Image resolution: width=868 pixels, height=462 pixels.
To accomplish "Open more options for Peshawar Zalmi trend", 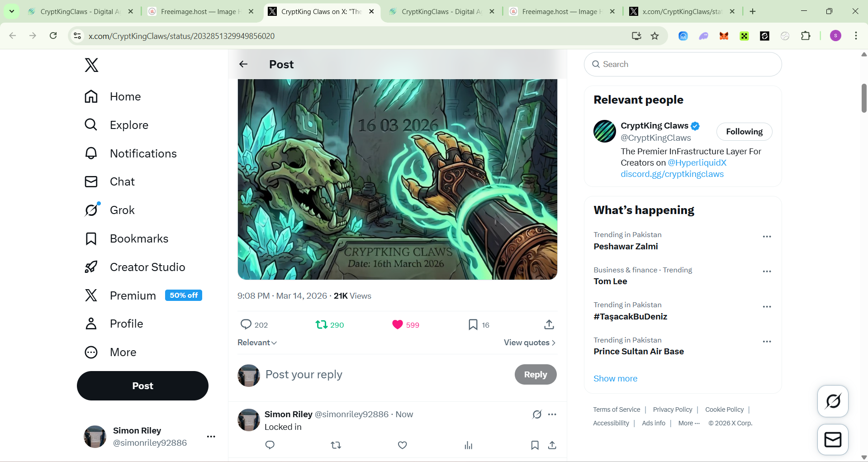I will coord(767,237).
